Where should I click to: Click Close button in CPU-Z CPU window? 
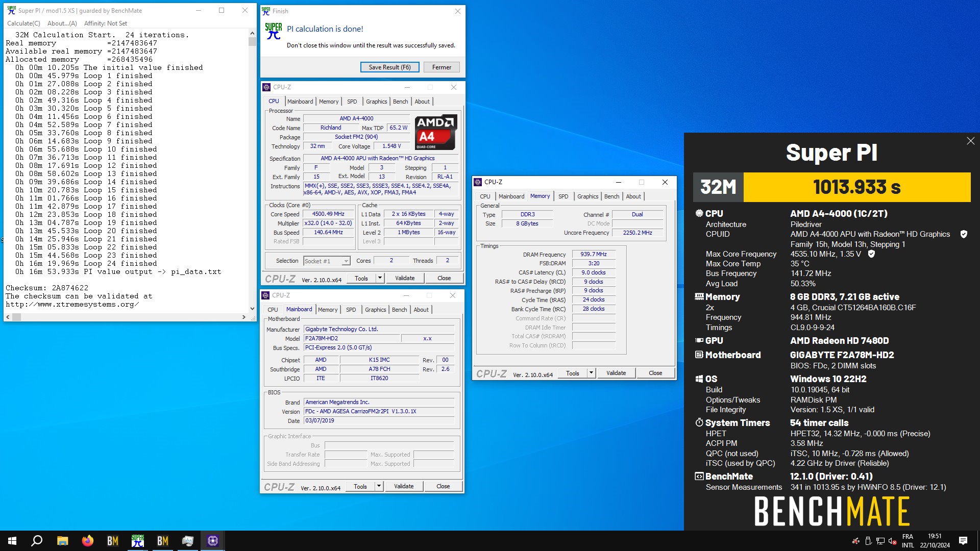point(444,278)
